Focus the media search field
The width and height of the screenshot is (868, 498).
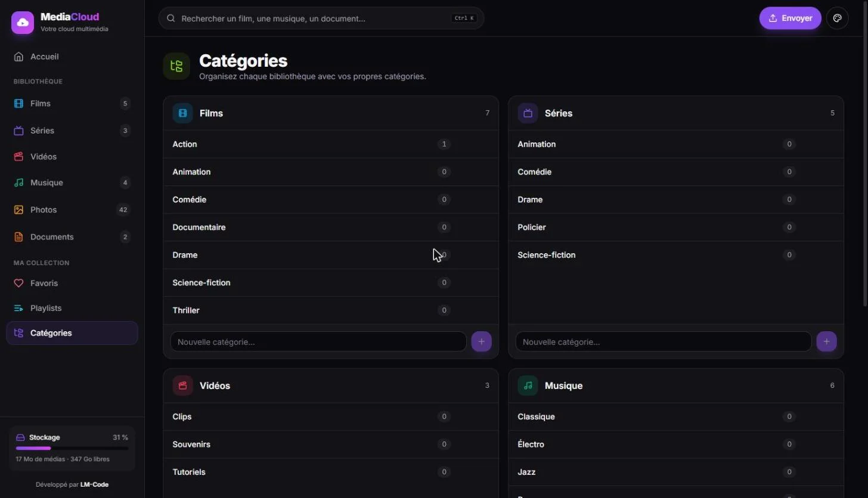click(x=321, y=18)
